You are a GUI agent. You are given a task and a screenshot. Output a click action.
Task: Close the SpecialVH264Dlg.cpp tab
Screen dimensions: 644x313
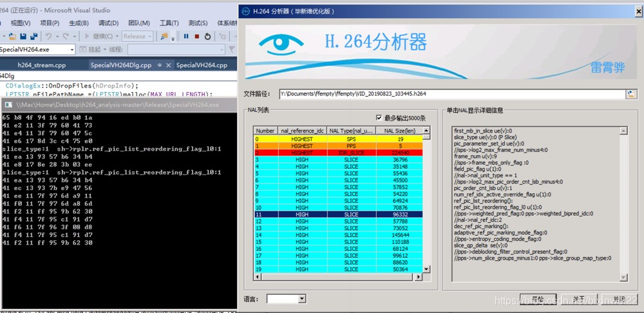pos(168,65)
